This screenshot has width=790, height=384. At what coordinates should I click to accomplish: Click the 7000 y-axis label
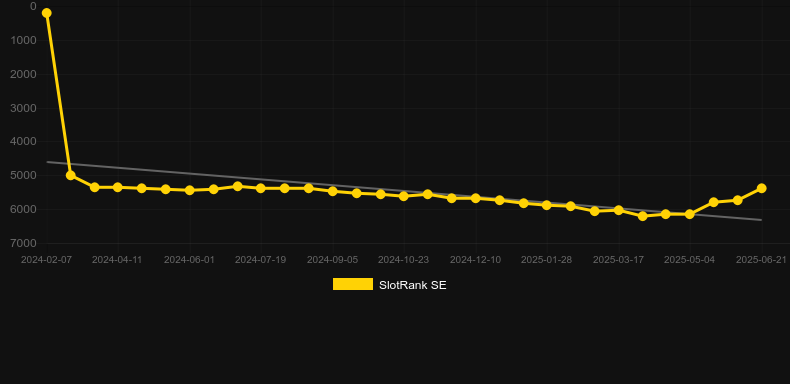(23, 243)
